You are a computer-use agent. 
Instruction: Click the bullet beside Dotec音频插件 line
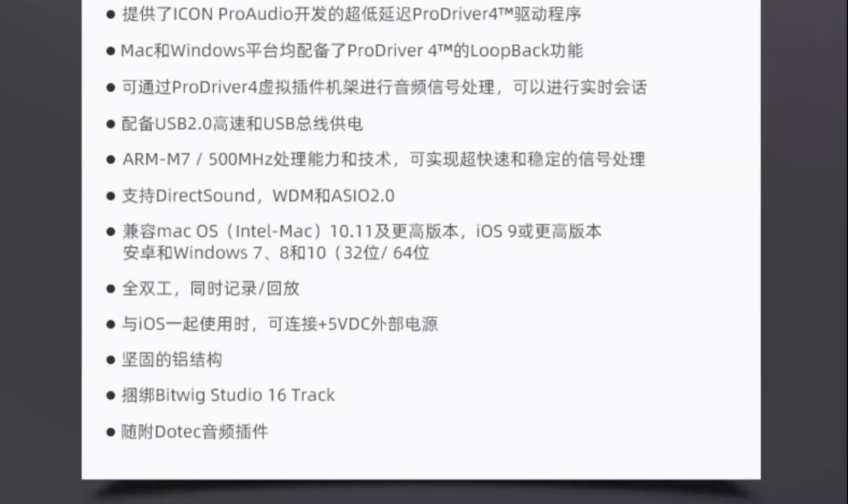pos(111,432)
